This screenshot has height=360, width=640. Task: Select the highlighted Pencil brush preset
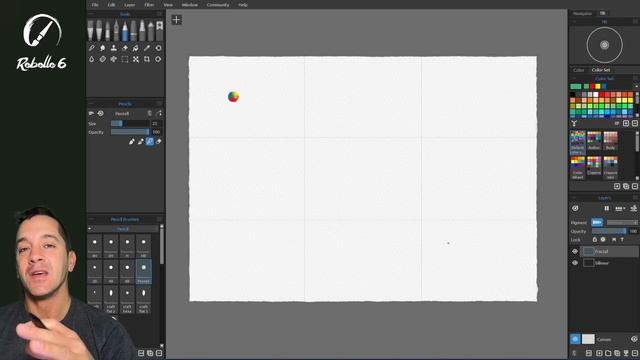tap(144, 271)
